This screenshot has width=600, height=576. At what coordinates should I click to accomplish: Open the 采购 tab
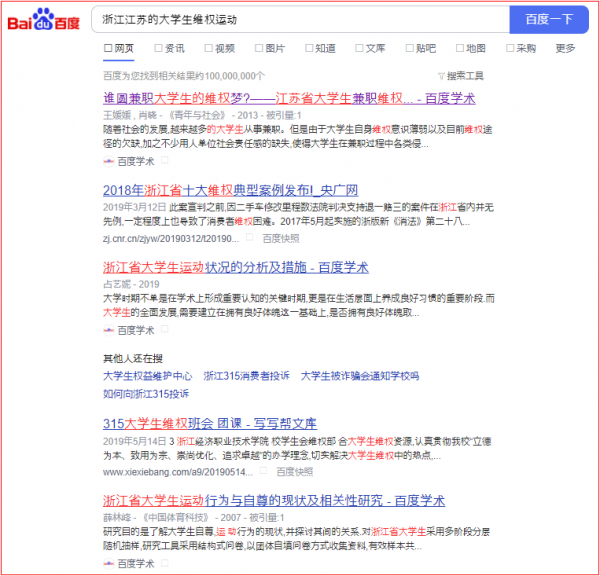pyautogui.click(x=521, y=49)
